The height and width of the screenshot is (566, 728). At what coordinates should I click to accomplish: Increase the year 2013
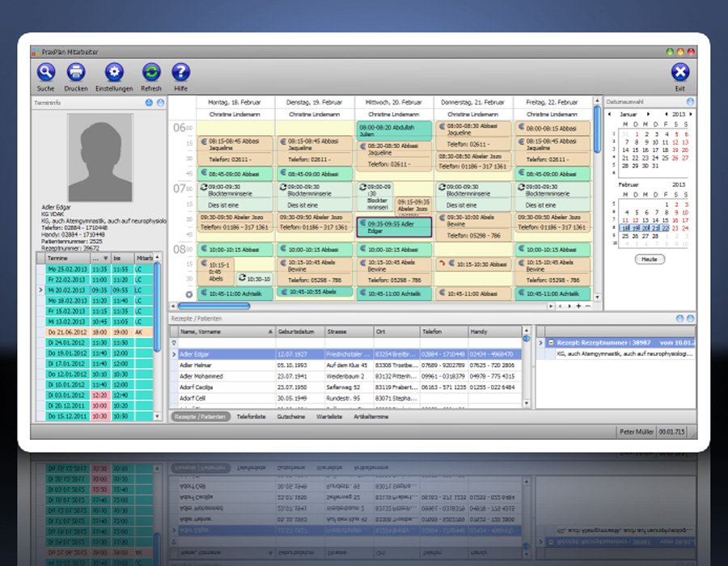pos(691,114)
